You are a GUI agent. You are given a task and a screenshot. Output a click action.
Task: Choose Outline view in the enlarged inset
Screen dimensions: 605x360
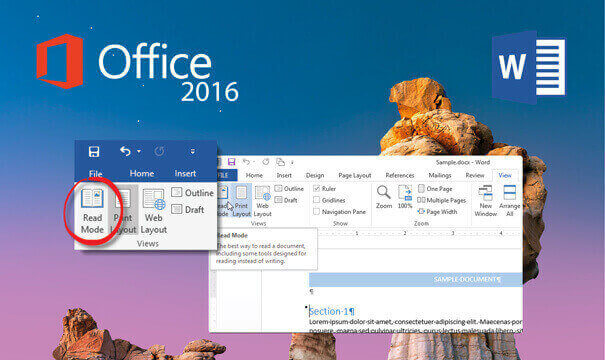[x=193, y=193]
